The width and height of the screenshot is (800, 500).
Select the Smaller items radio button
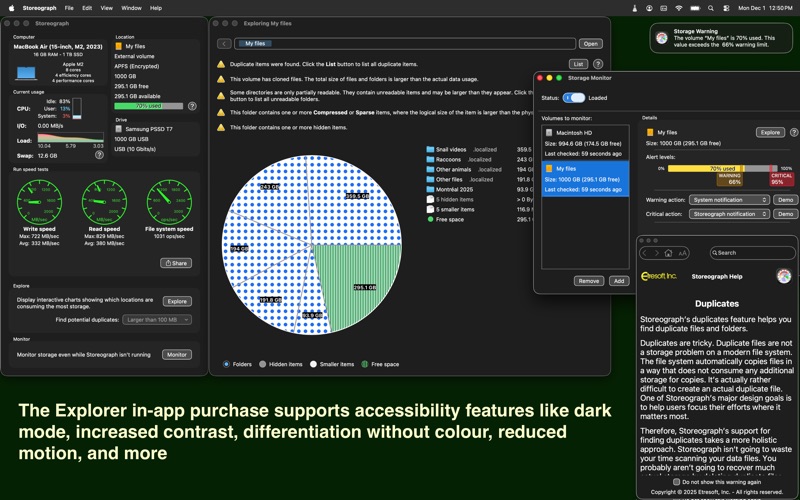point(313,364)
